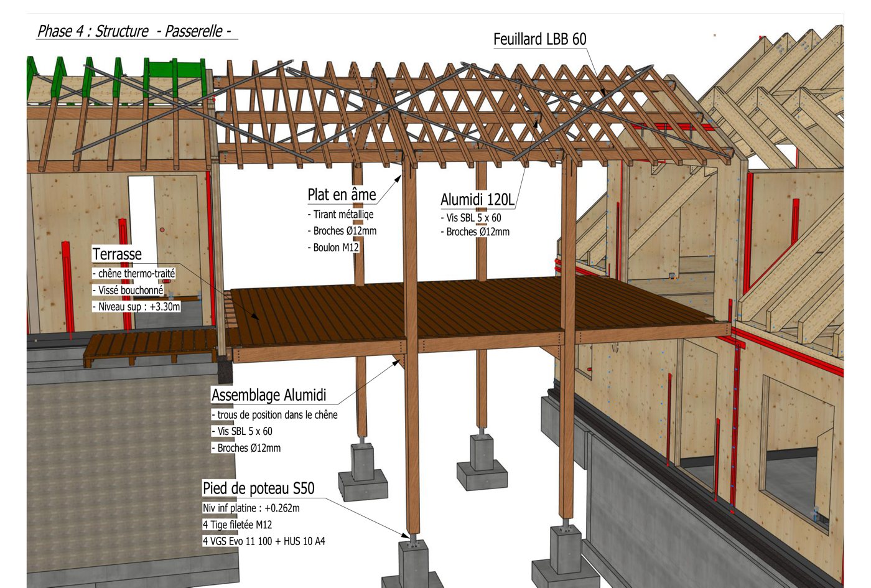Click the "- Vissé bouchonné" line

pyautogui.click(x=128, y=290)
